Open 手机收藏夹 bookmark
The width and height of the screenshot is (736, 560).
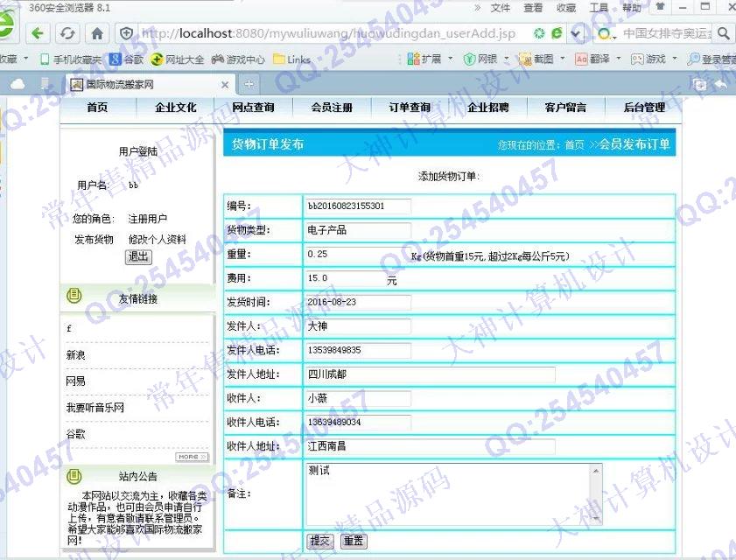click(x=71, y=59)
